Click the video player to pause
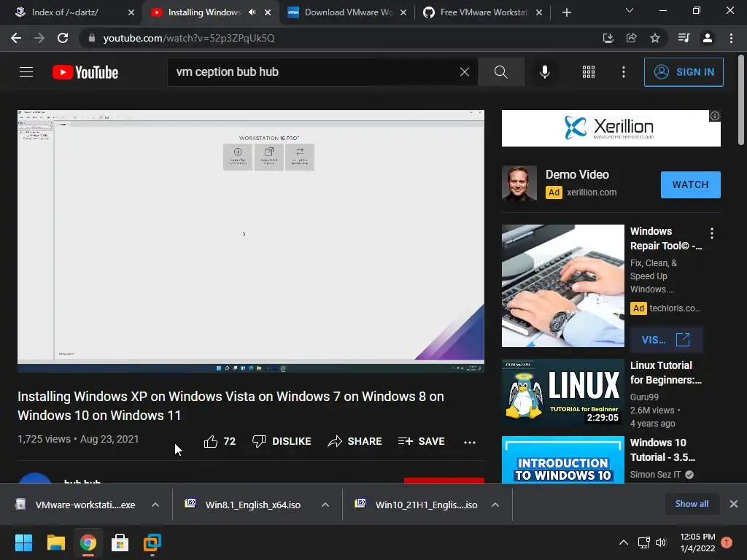747x560 pixels. (x=251, y=241)
